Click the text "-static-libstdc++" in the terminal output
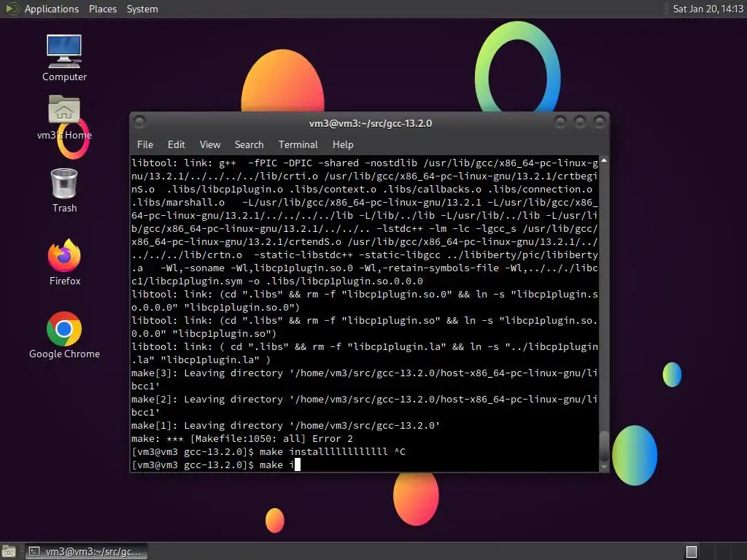This screenshot has width=747, height=560. [303, 254]
